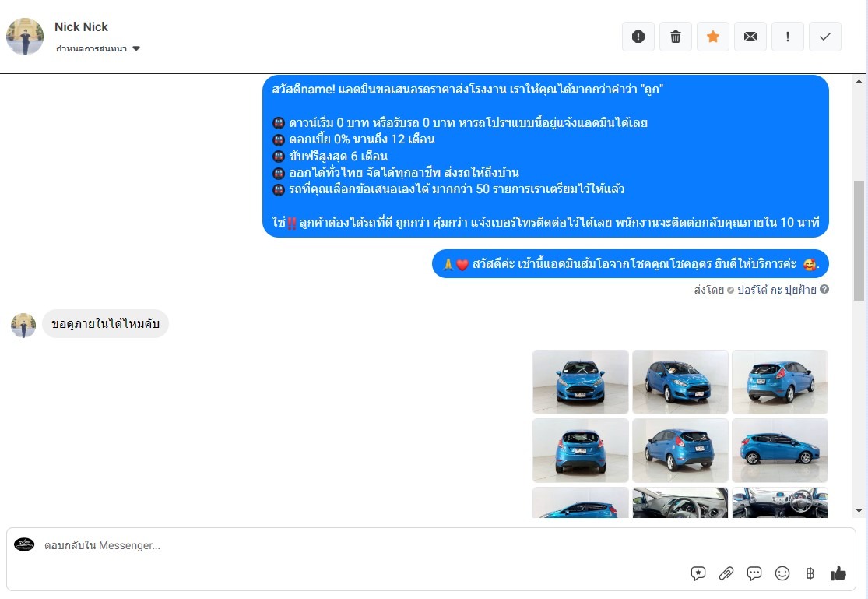868x599 pixels.
Task: Click the baht payment request icon
Action: [x=810, y=573]
